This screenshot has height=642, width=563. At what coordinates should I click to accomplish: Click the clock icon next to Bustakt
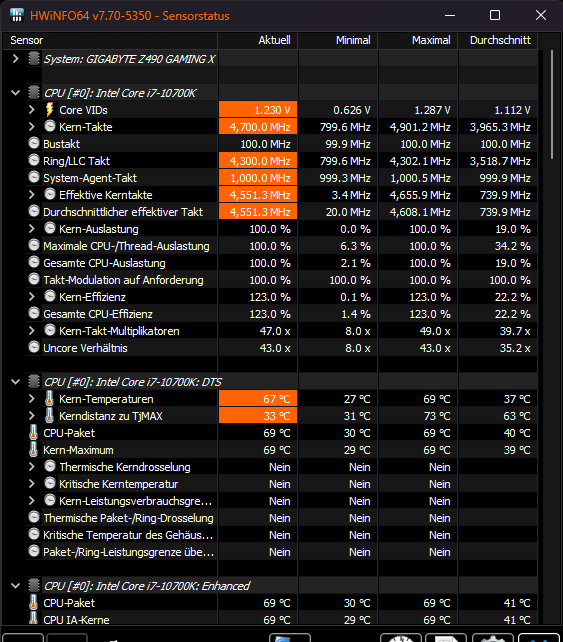[34, 144]
